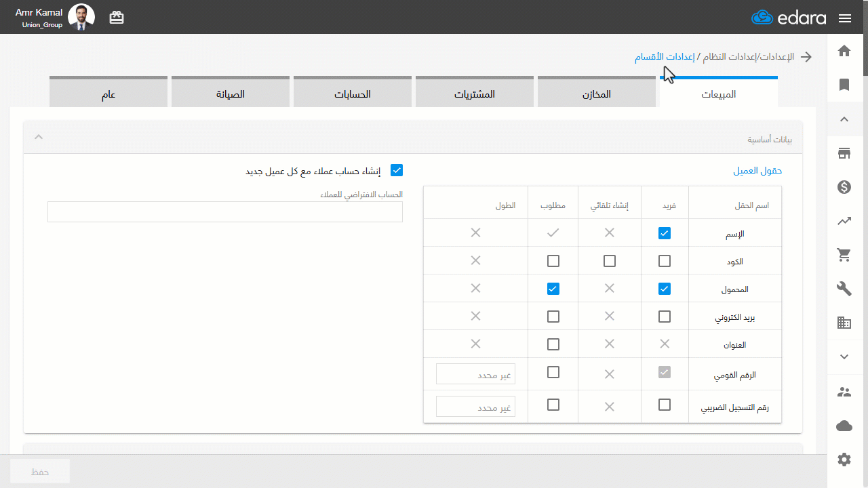Expand sidebar section with down chevron

pyautogui.click(x=844, y=357)
